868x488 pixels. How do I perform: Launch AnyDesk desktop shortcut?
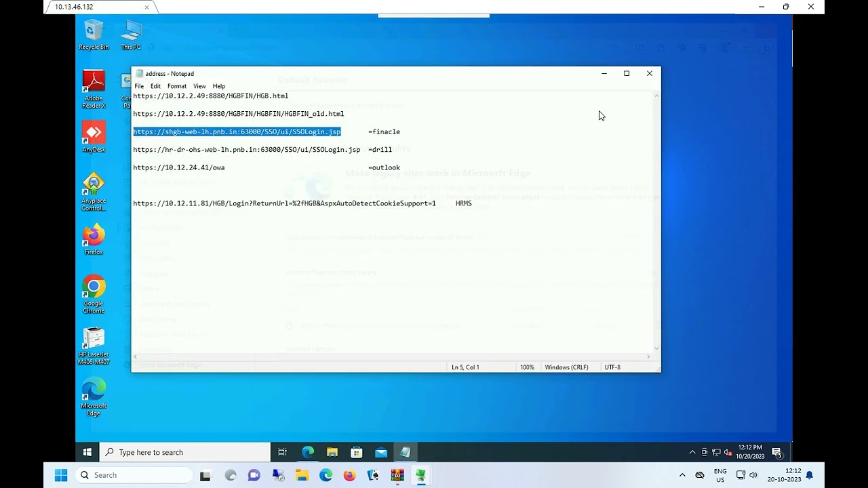[94, 138]
